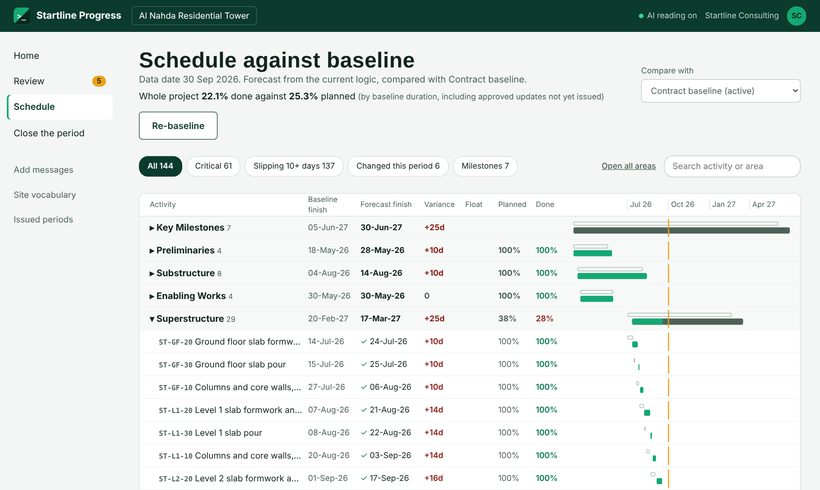Click the Forecast finish column header
Screen dimensions: 820x490
(x=386, y=204)
